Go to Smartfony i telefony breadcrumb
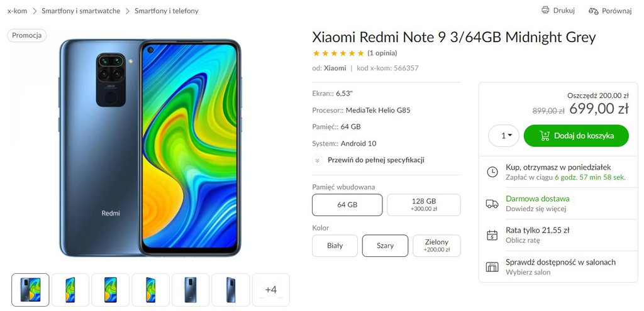Screen dimensions: 644x311 166,11
